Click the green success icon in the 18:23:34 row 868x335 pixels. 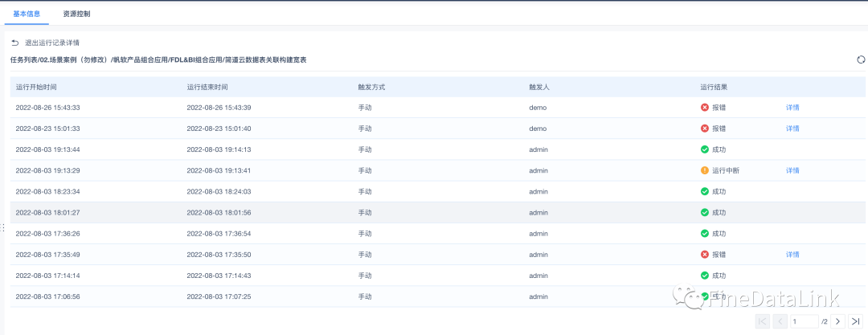[x=705, y=191]
